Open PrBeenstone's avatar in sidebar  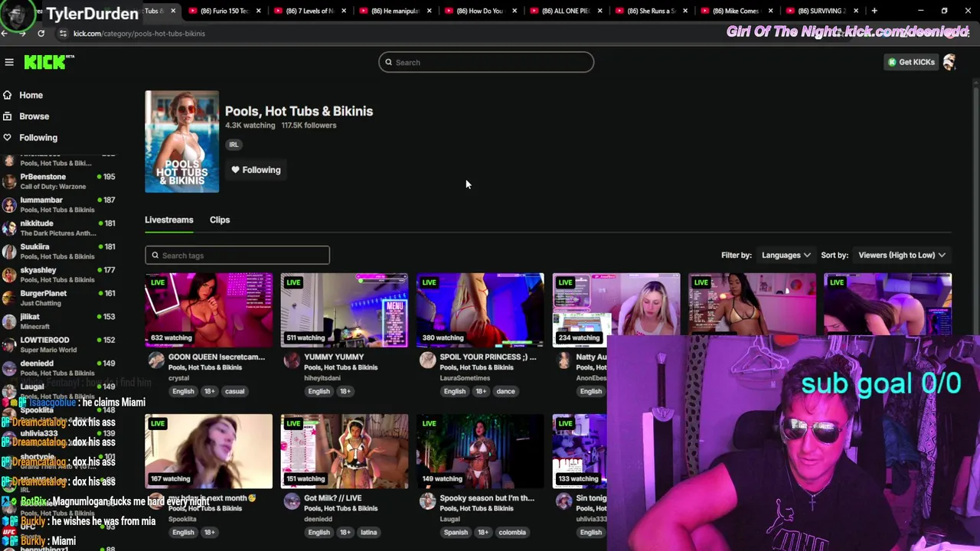[x=9, y=181]
